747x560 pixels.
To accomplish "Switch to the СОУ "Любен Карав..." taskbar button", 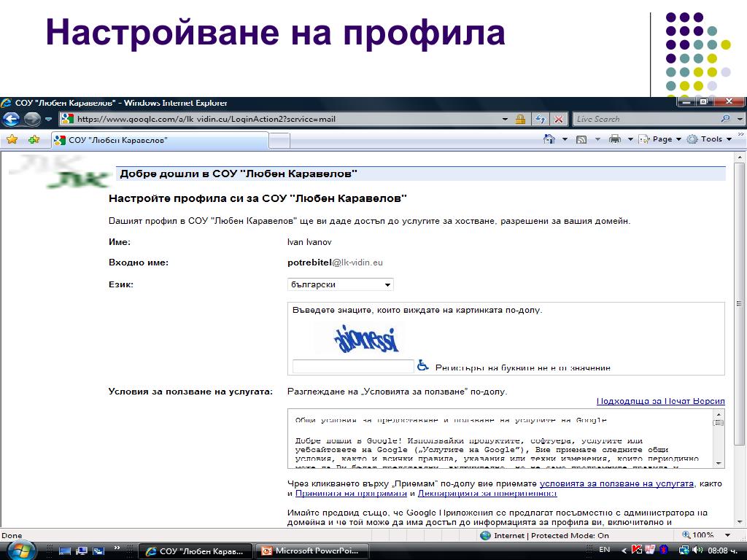I will 196,551.
